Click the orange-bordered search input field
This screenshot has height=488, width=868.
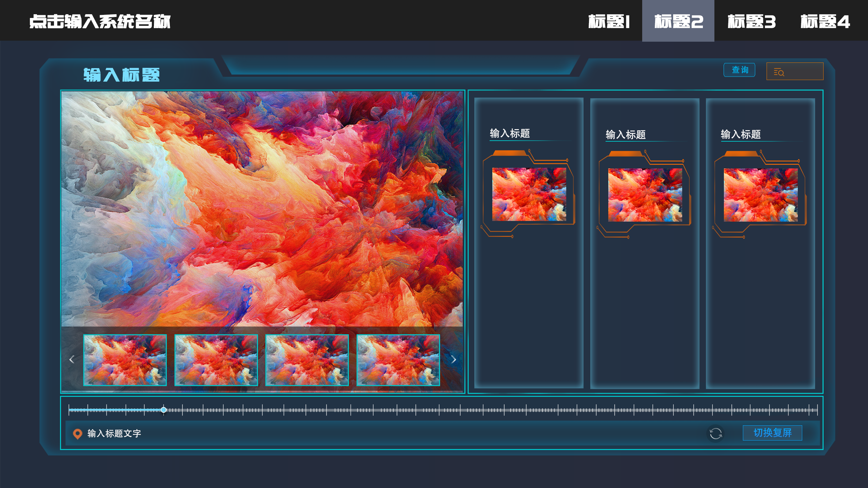pyautogui.click(x=795, y=72)
